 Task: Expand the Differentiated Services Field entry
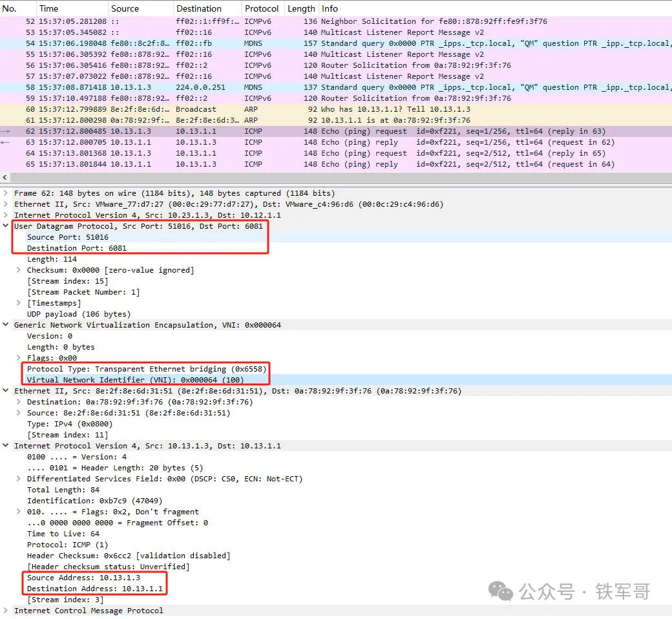pyautogui.click(x=19, y=479)
